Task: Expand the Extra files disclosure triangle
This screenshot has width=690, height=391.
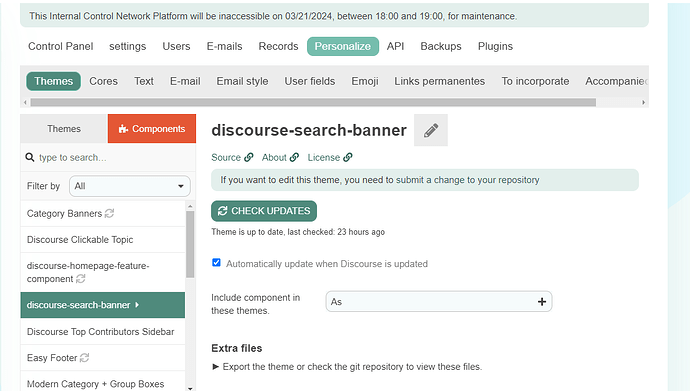Action: [x=216, y=367]
